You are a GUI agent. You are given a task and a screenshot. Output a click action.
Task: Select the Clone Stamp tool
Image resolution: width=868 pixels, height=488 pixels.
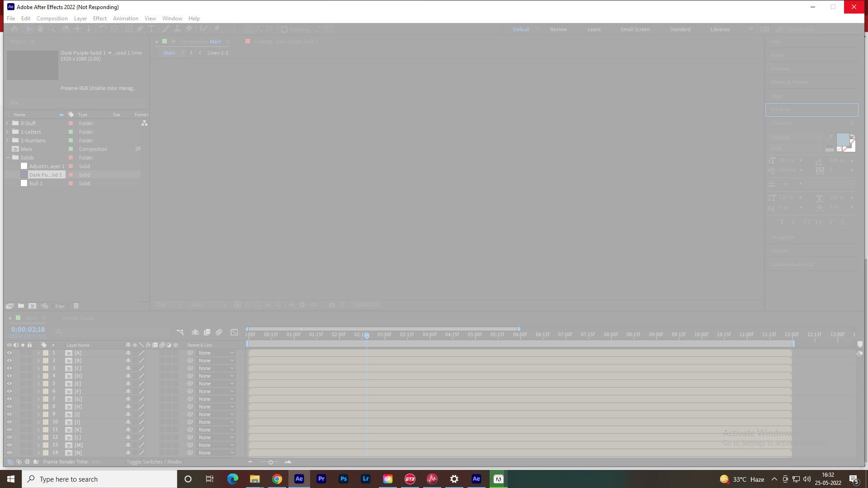click(178, 28)
